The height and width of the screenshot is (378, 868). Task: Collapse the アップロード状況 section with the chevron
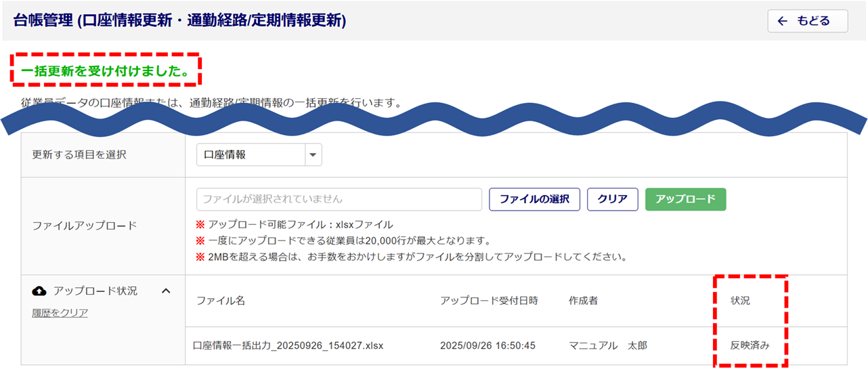coord(166,291)
